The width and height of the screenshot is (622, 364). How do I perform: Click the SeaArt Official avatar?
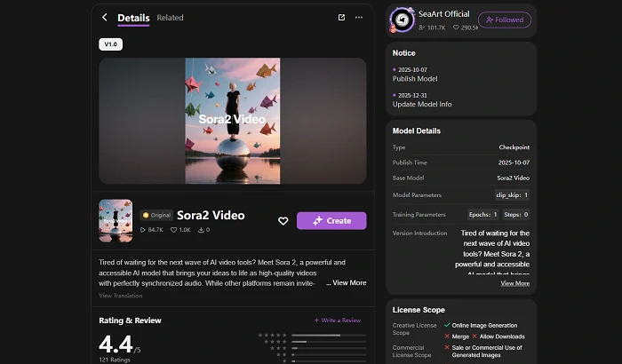coord(403,20)
